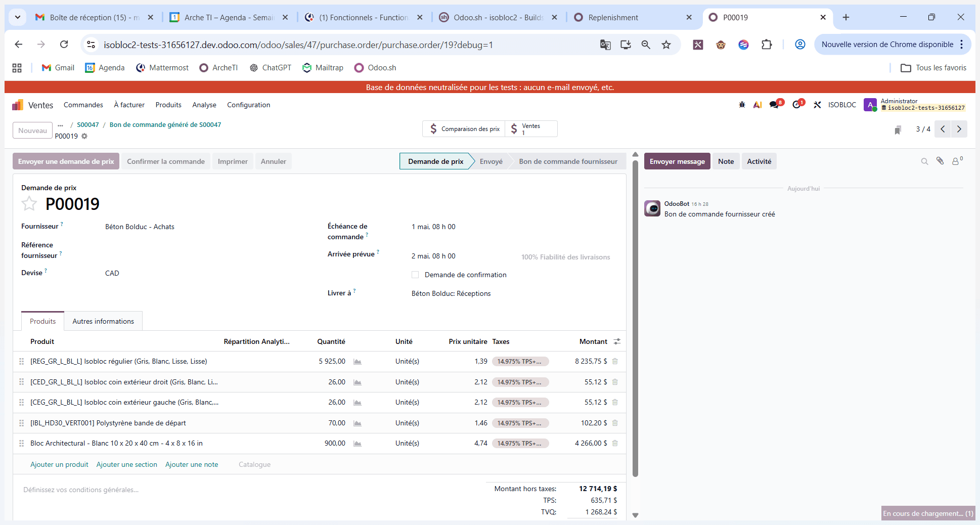This screenshot has width=980, height=525.
Task: Show forecast chart for Bloc Architectural line
Action: pos(358,444)
